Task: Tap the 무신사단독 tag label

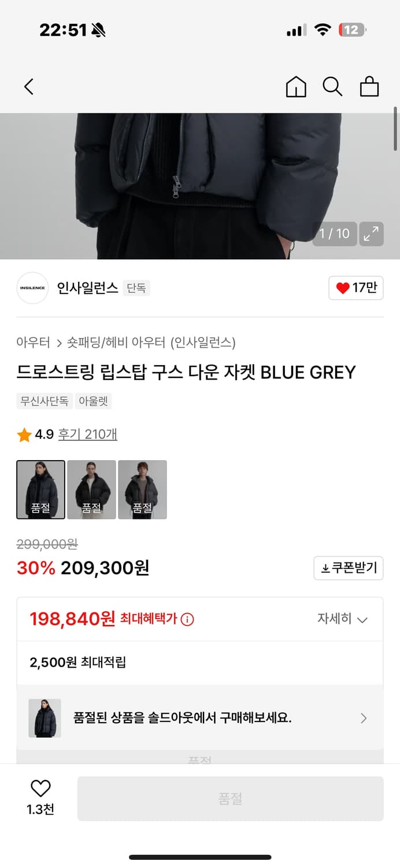Action: 45,401
